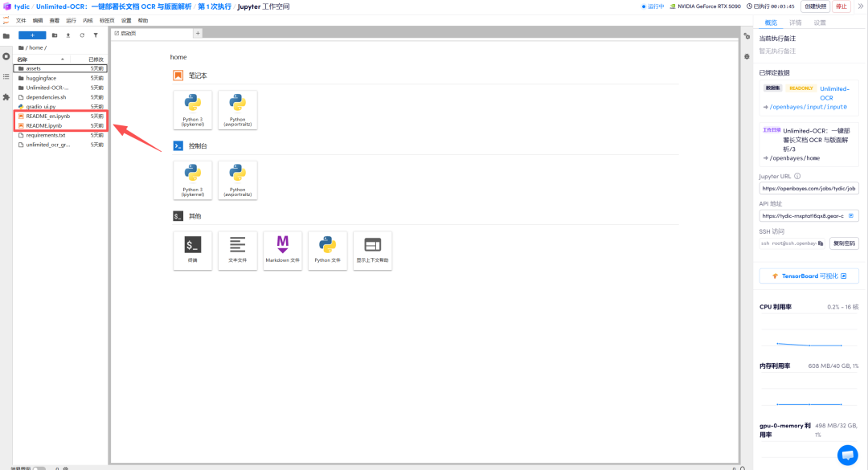The width and height of the screenshot is (868, 470).
Task: Open the 文件 menu
Action: 21,20
